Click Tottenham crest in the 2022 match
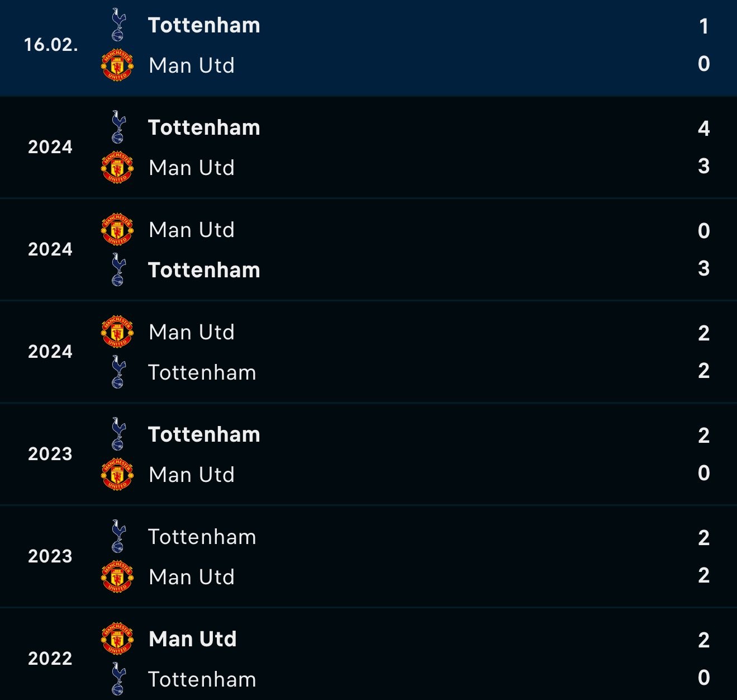737x700 pixels. [x=118, y=679]
